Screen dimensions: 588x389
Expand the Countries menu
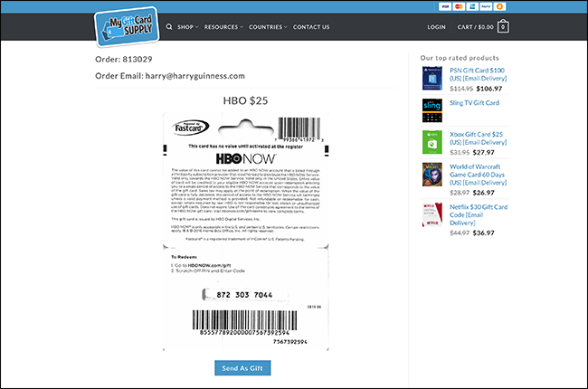pos(268,27)
